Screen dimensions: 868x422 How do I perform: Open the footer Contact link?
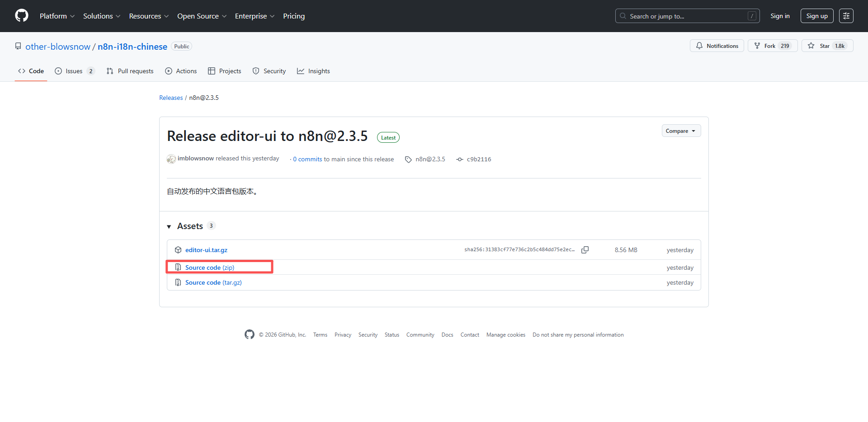pyautogui.click(x=470, y=335)
